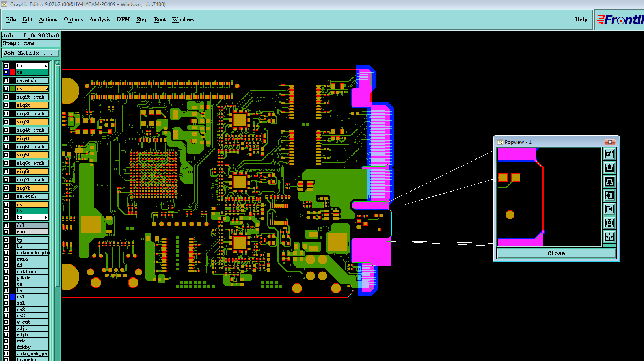Toggle the outline layer checkbox

(6, 272)
